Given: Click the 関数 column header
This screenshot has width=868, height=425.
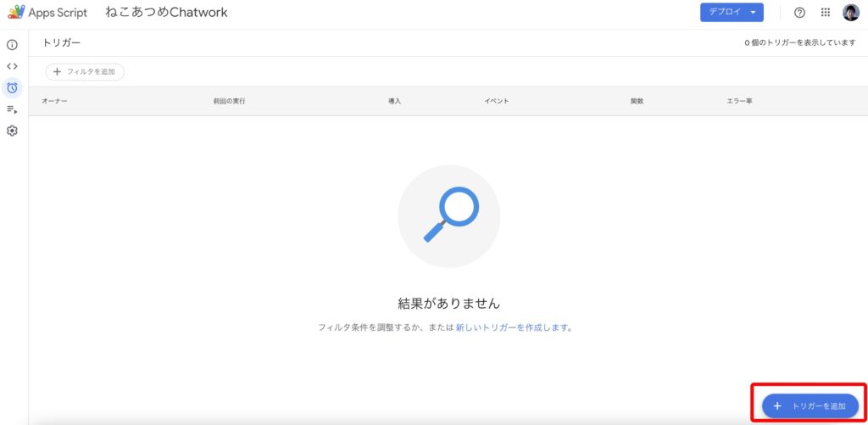Looking at the screenshot, I should tap(637, 102).
